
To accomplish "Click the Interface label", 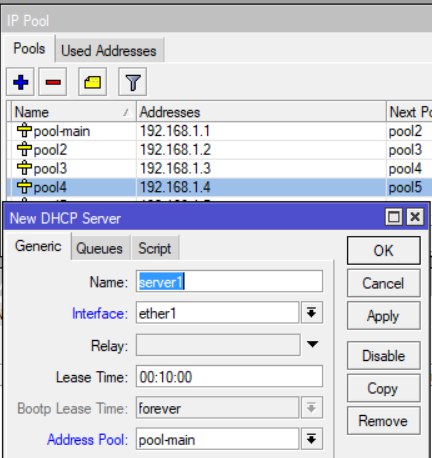I will (x=100, y=313).
